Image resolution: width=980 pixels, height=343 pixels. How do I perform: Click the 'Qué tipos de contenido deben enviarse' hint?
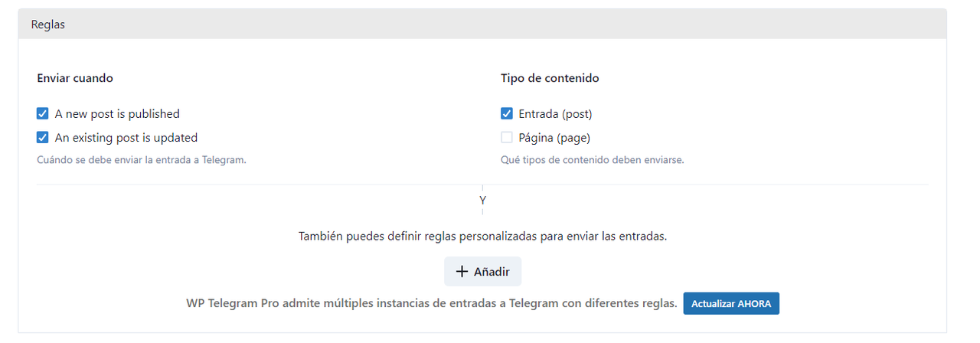click(x=593, y=161)
